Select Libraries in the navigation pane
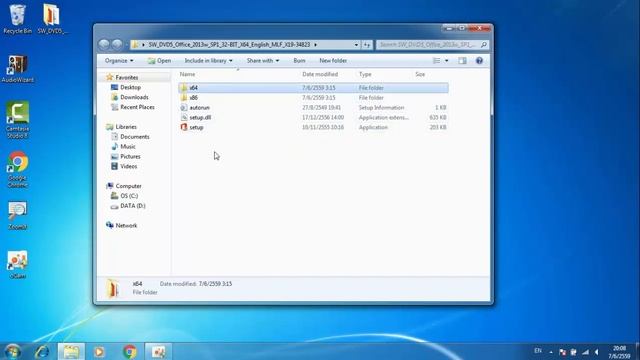 click(x=126, y=127)
